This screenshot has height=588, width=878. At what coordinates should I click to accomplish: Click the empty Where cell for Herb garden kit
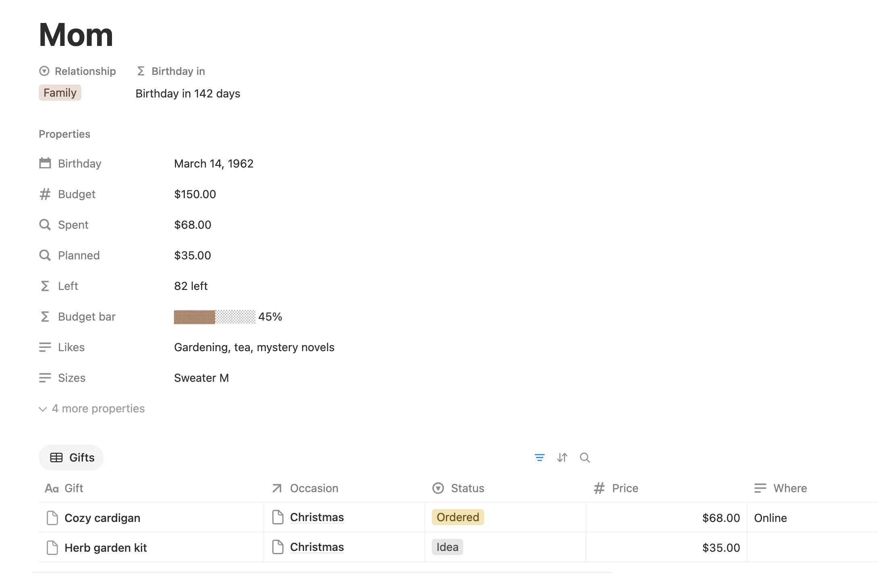(813, 547)
